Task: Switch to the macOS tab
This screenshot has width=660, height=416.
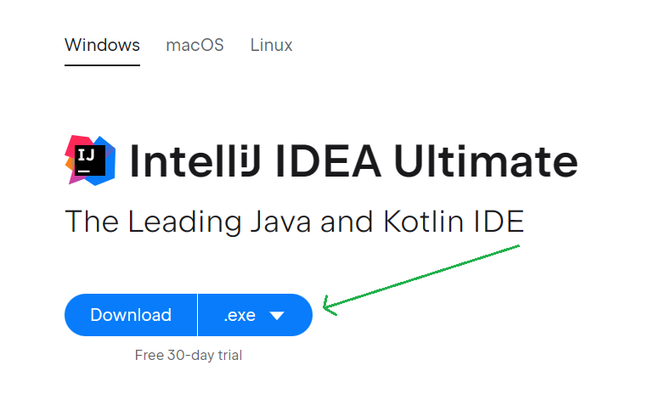Action: [x=194, y=45]
